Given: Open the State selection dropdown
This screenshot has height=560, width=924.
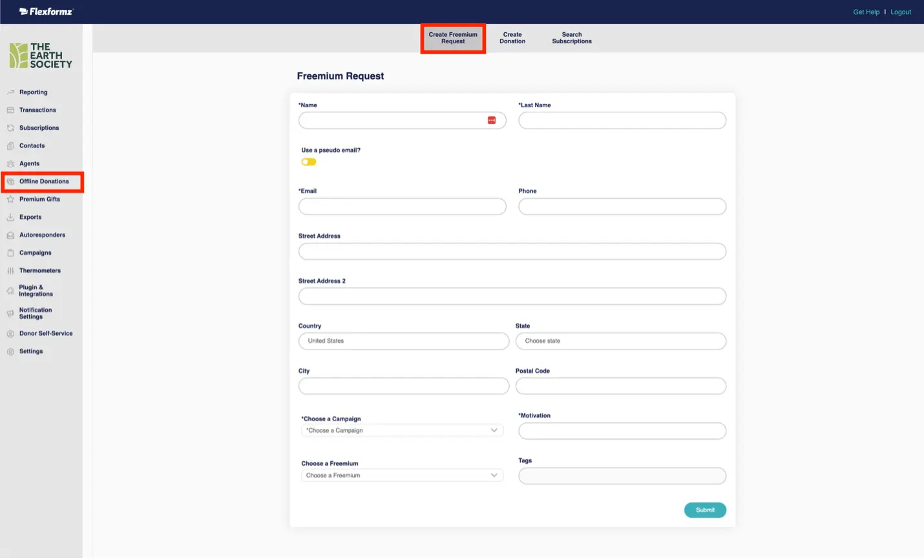Looking at the screenshot, I should click(620, 341).
